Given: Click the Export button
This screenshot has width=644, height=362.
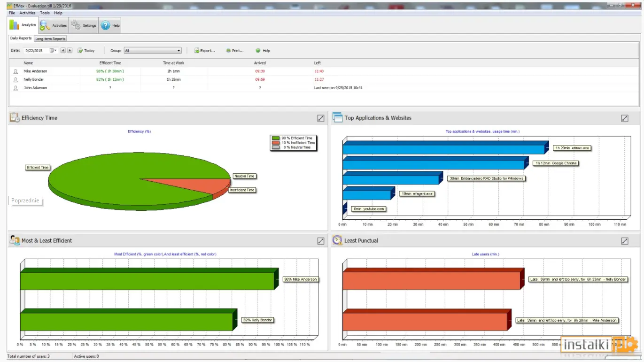Looking at the screenshot, I should coord(205,51).
